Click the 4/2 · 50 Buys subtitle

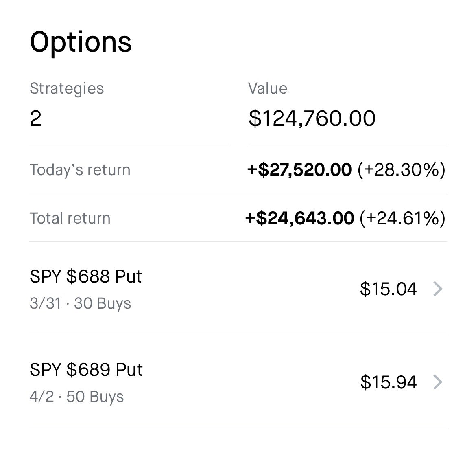click(76, 397)
